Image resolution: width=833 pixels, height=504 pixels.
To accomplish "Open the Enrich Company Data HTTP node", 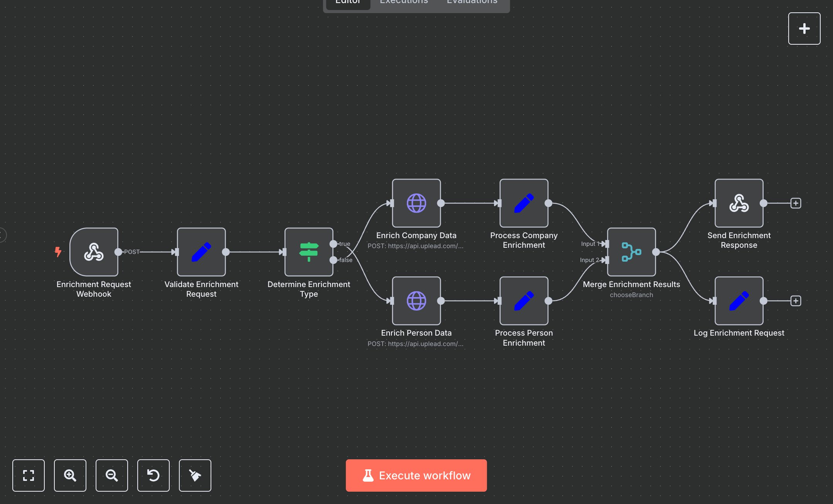I will pyautogui.click(x=416, y=204).
